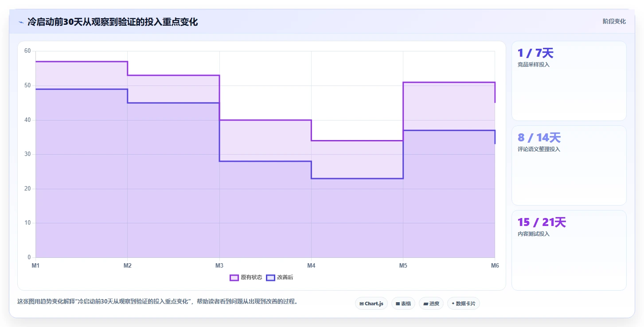Click the trend icon beside the title
644x327 pixels.
pos(21,22)
